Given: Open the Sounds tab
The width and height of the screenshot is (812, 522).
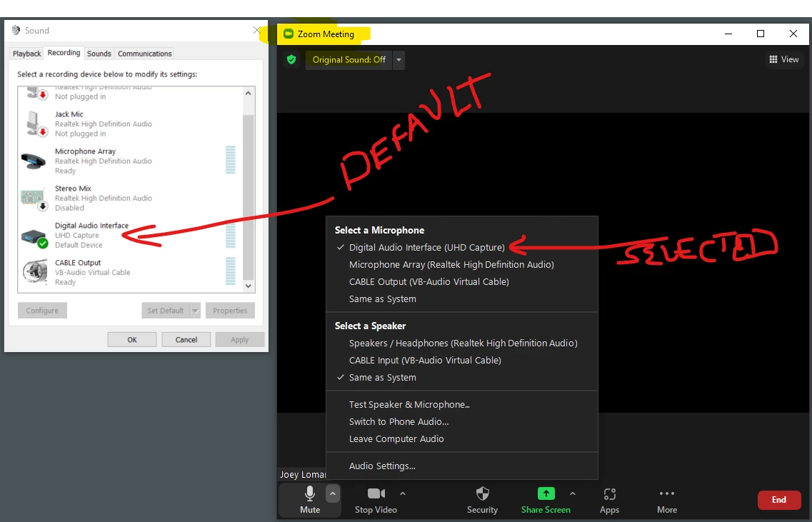Looking at the screenshot, I should [x=99, y=54].
